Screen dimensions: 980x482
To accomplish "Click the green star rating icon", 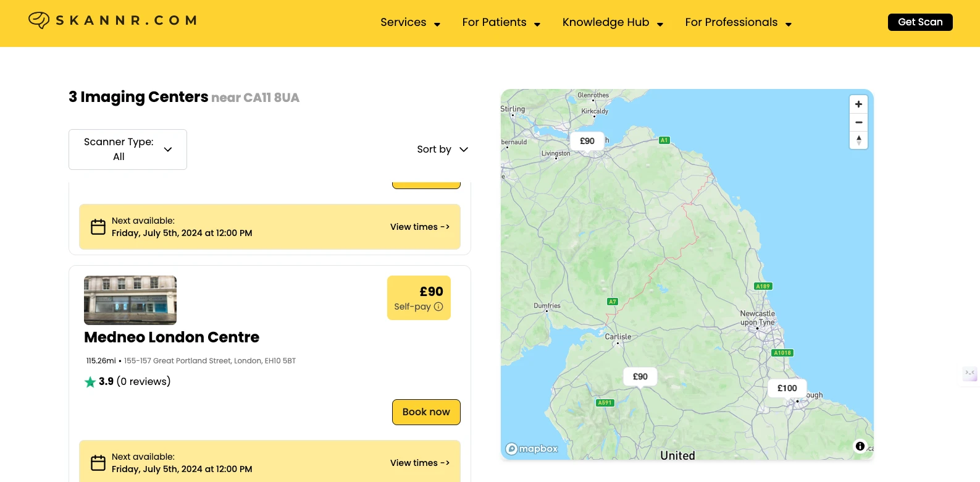I will [90, 382].
